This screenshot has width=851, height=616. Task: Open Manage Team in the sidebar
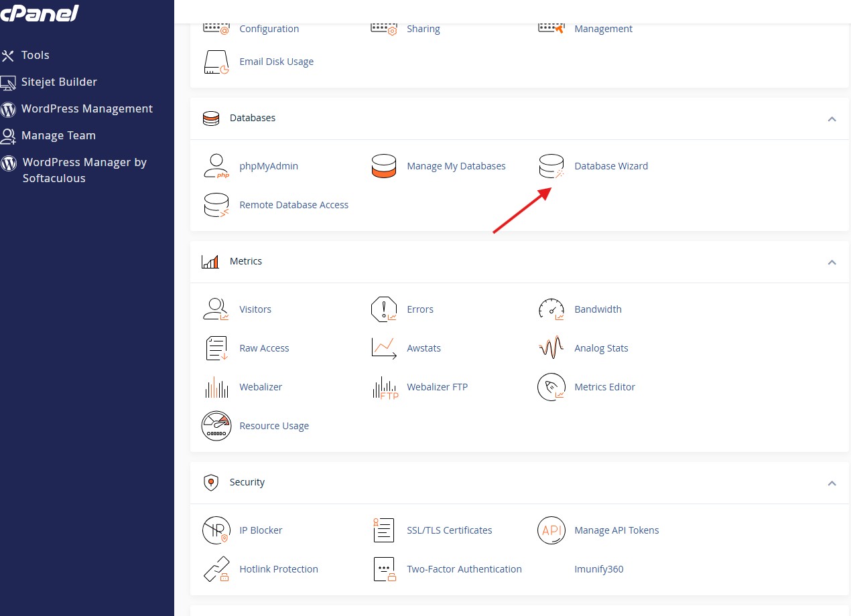pos(58,135)
